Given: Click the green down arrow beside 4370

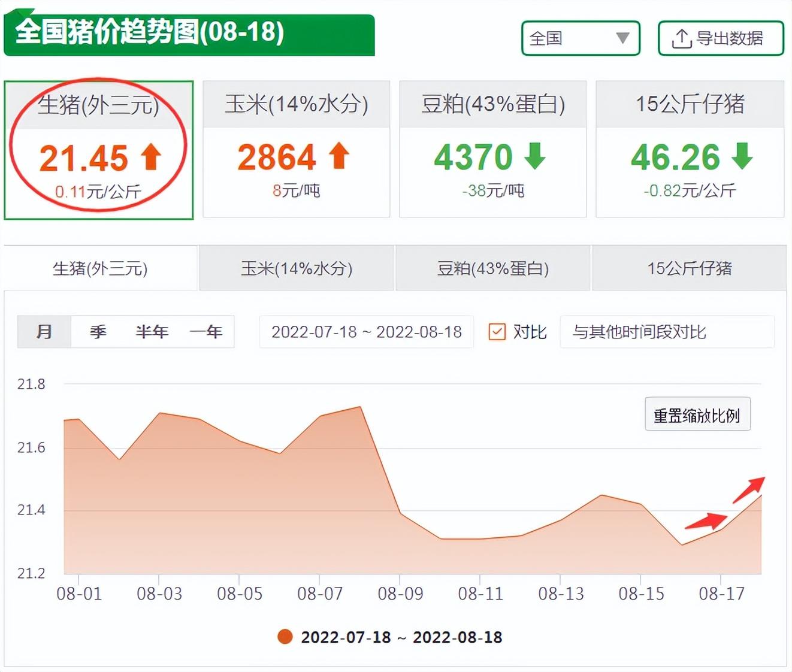Looking at the screenshot, I should point(535,156).
